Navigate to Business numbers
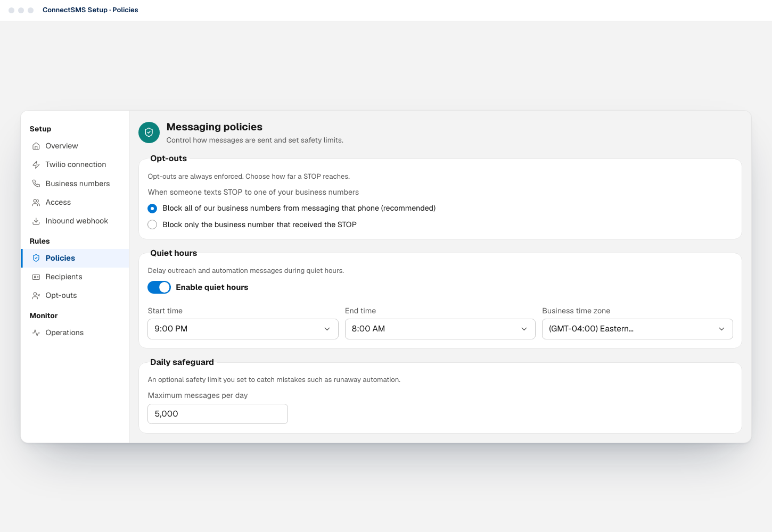Screen dimensions: 772x532 (x=75, y=184)
